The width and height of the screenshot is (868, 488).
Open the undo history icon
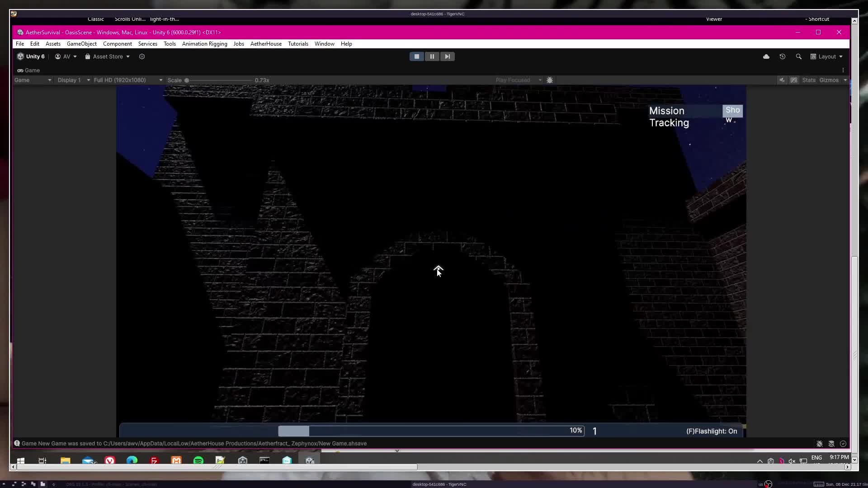[782, 56]
